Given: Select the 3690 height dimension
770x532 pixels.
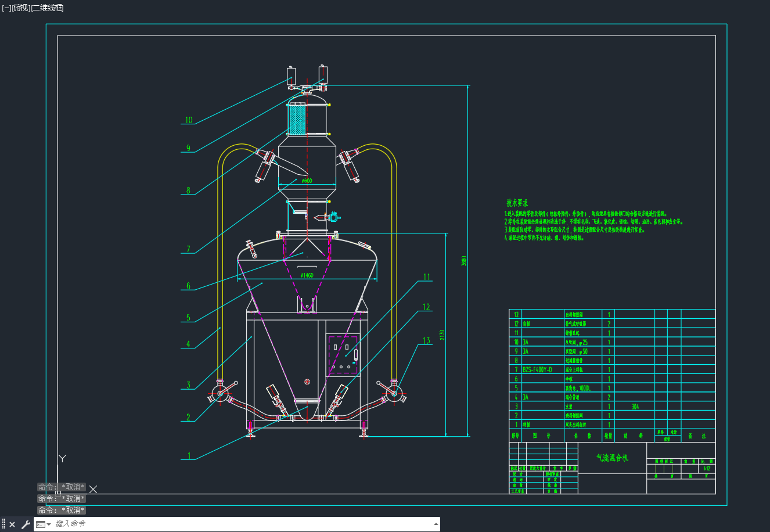Looking at the screenshot, I should 464,261.
